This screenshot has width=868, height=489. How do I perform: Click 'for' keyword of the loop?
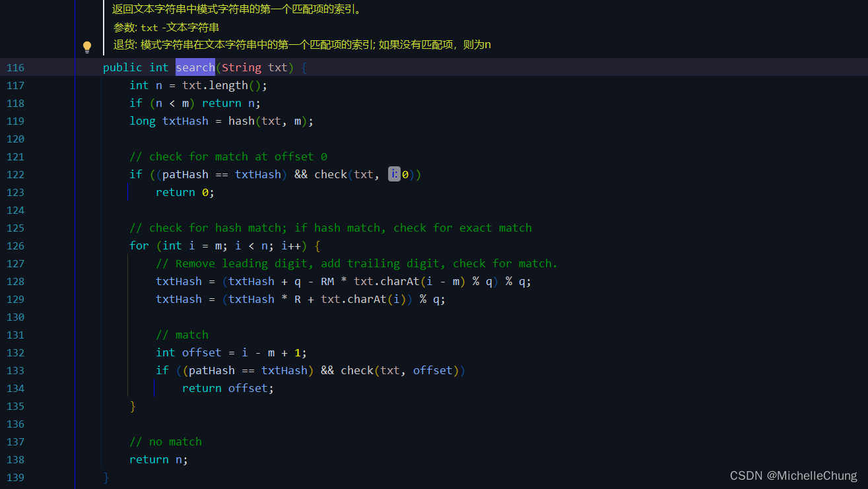pos(139,245)
